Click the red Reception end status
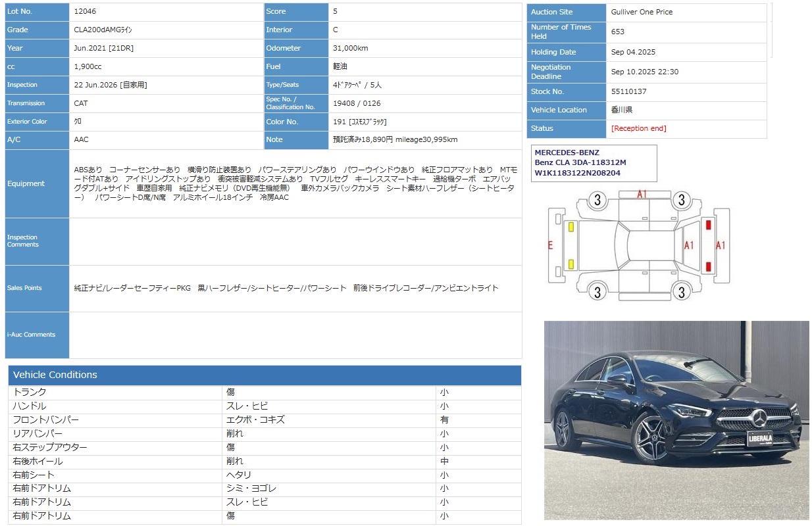 tap(638, 128)
